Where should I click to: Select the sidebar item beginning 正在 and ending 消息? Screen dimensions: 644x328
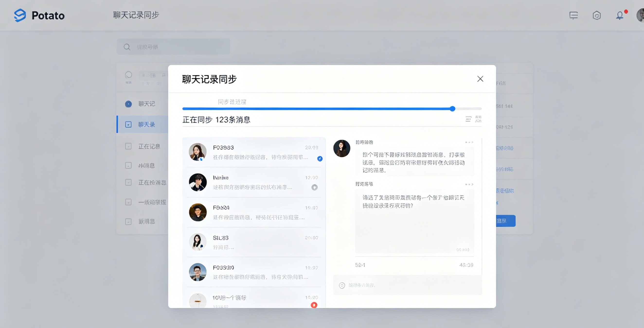(x=152, y=183)
